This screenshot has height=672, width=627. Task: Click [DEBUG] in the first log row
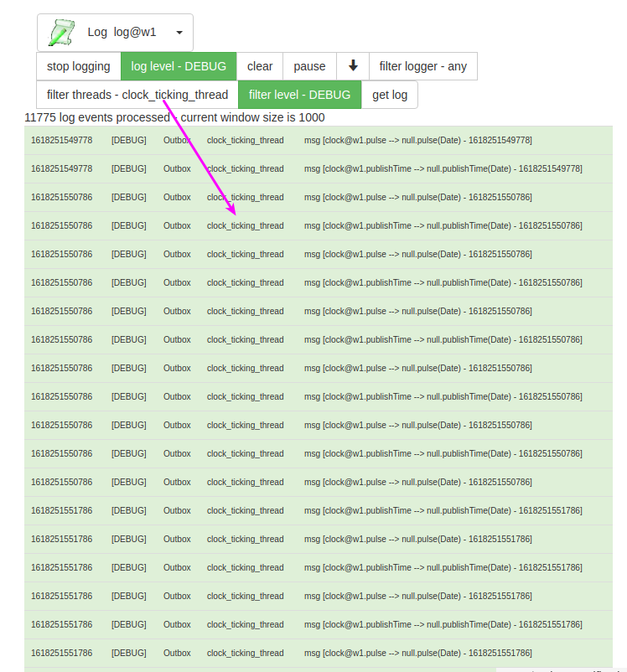(128, 140)
